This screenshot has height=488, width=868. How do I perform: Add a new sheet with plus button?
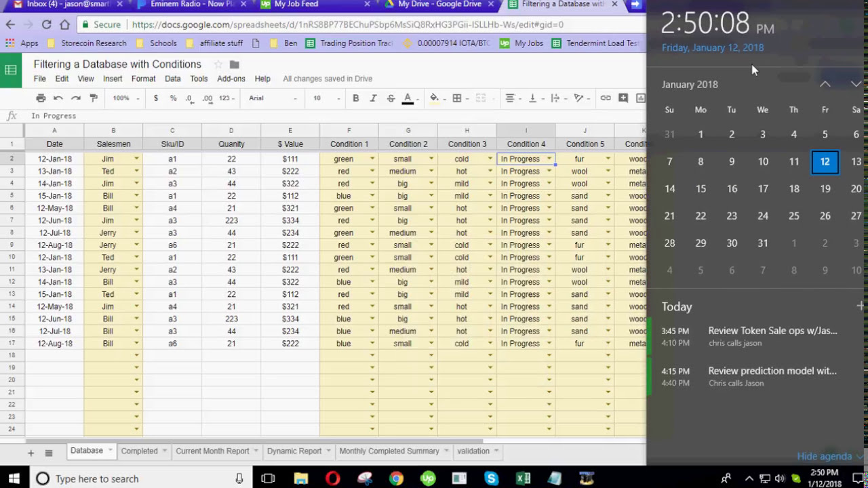(31, 453)
